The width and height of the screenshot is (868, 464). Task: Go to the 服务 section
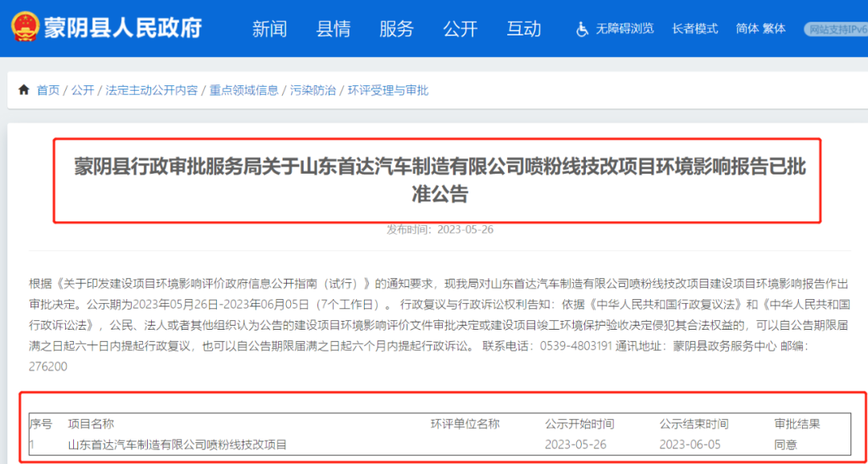pyautogui.click(x=396, y=29)
